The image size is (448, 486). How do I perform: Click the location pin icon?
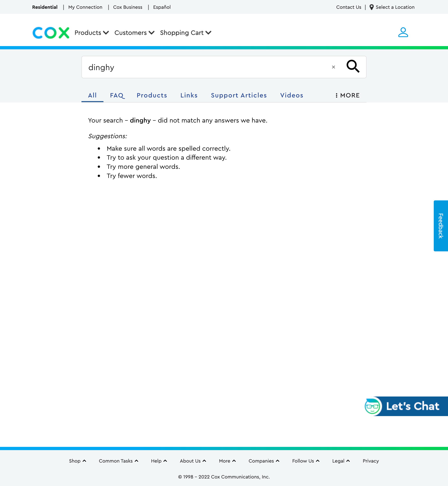click(371, 7)
